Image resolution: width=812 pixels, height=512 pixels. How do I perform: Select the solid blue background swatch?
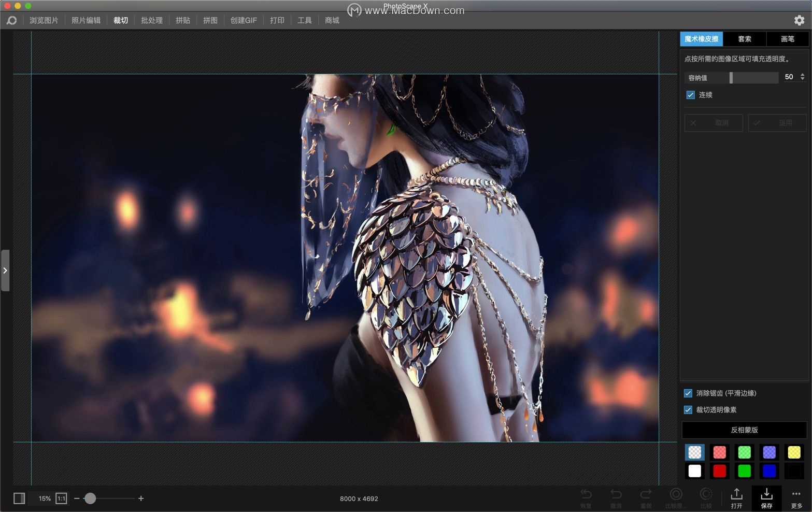(x=770, y=471)
